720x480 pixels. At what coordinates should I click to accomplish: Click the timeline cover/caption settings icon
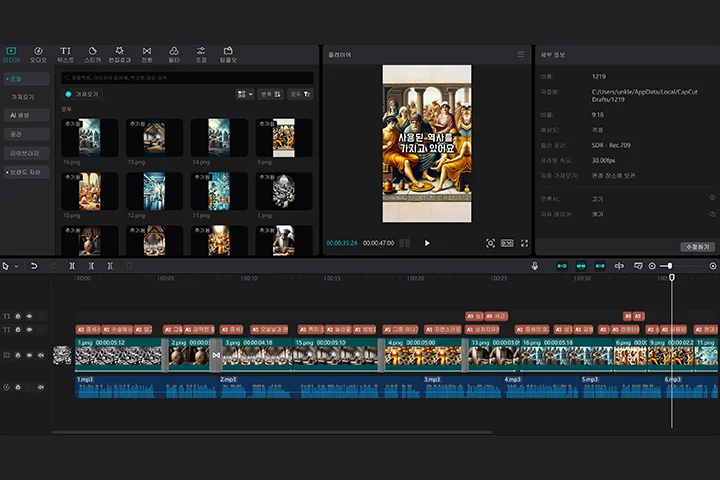click(x=638, y=266)
